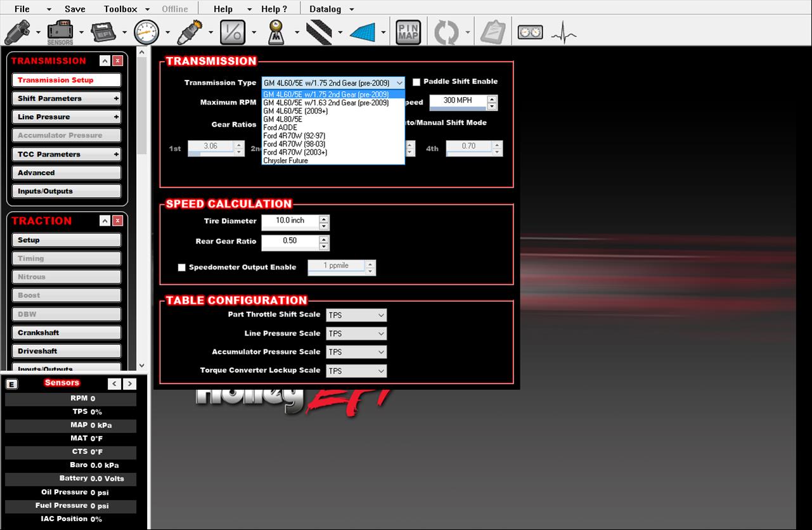
Task: Open the blue 3D table graph icon
Action: click(x=363, y=32)
